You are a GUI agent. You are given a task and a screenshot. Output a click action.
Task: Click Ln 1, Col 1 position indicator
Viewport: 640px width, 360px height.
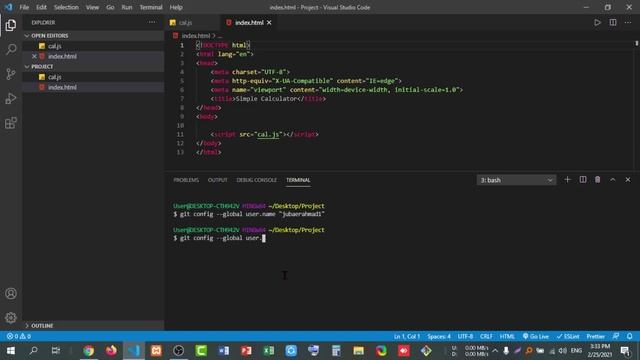tap(407, 336)
